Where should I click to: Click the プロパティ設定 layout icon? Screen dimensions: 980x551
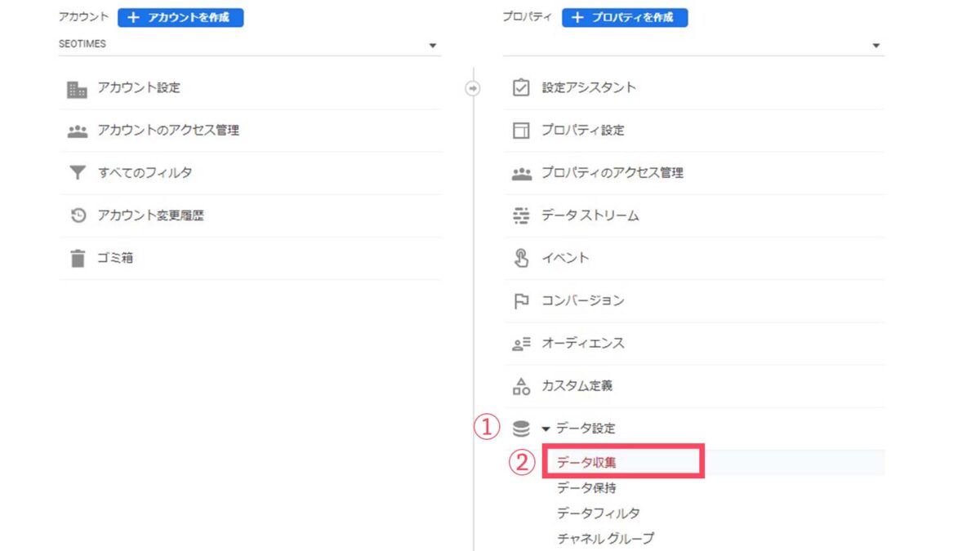coord(520,131)
